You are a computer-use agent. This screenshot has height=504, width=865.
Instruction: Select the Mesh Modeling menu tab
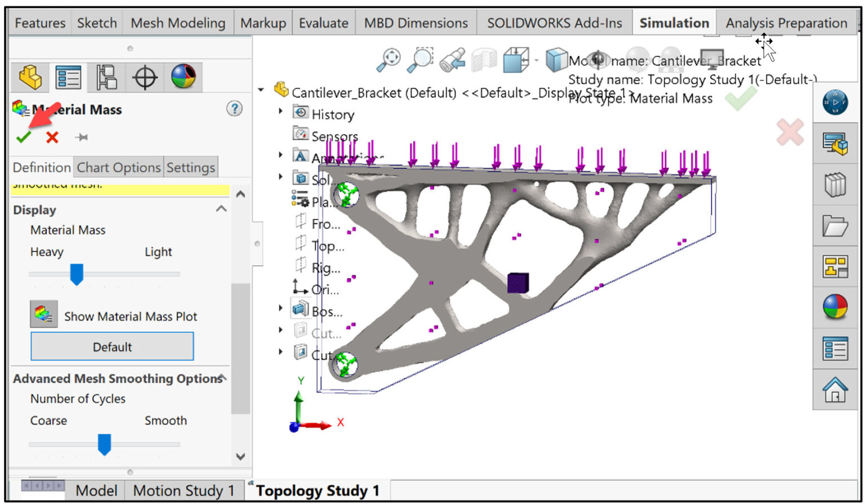pyautogui.click(x=177, y=23)
